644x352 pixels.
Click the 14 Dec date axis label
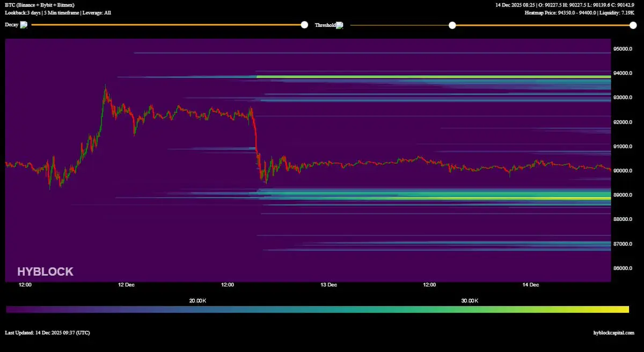coord(531,285)
